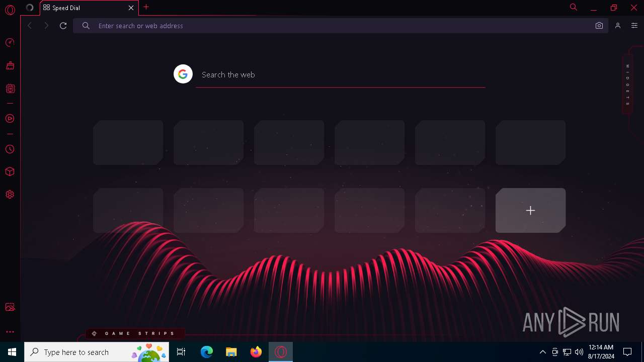Viewport: 644px width, 362px height.
Task: Go forward to next page
Action: coord(46,26)
